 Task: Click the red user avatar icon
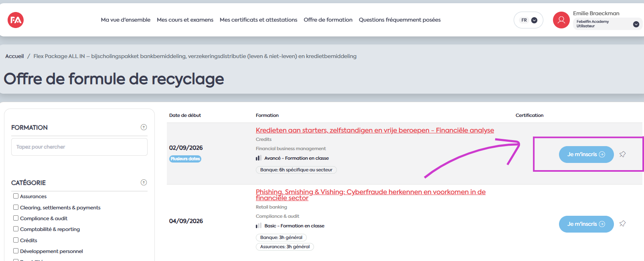click(x=561, y=20)
